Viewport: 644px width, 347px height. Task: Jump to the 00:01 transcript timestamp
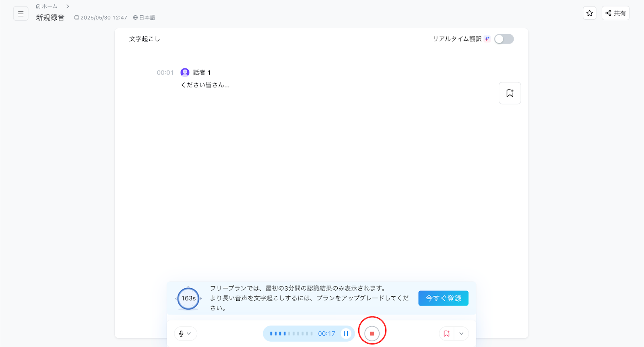point(165,73)
